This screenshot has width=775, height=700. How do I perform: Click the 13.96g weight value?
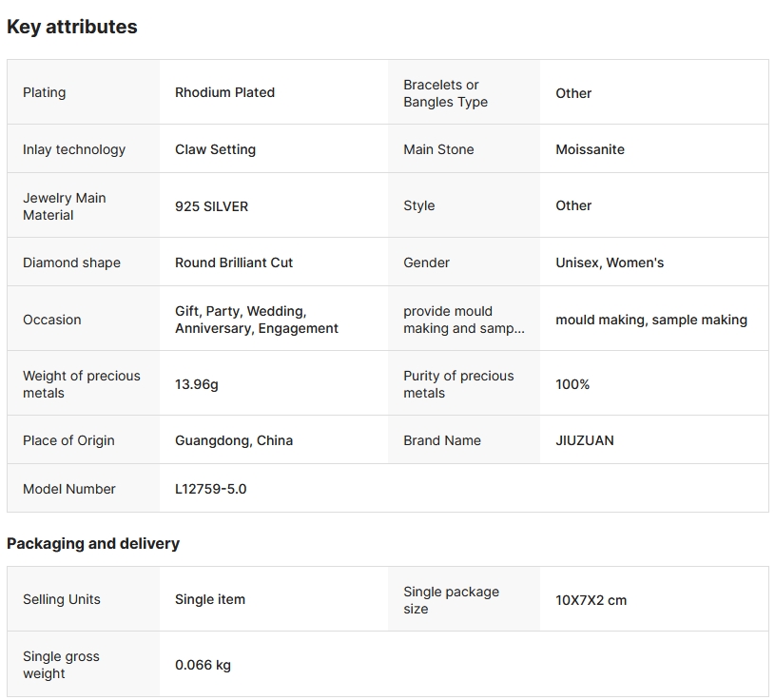click(x=196, y=384)
